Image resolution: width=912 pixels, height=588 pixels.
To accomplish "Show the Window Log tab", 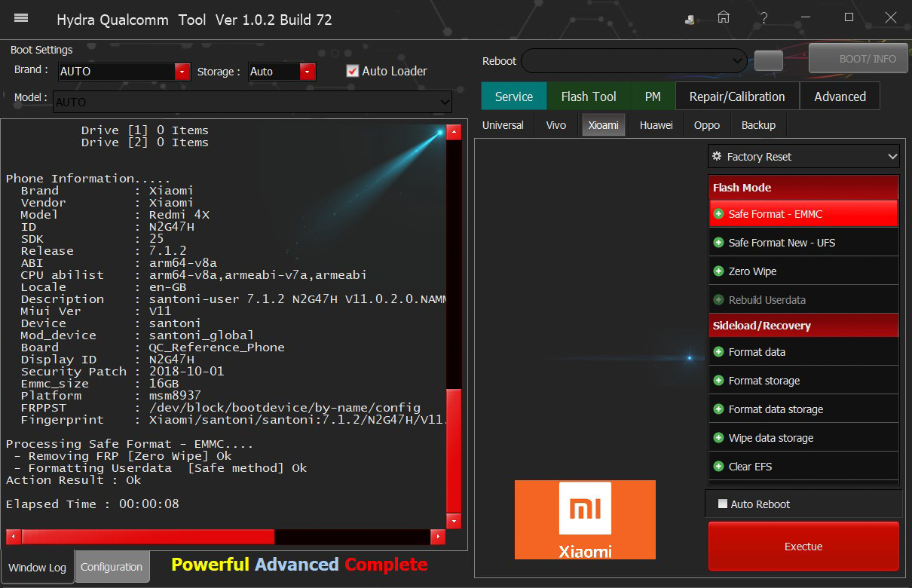I will tap(37, 568).
